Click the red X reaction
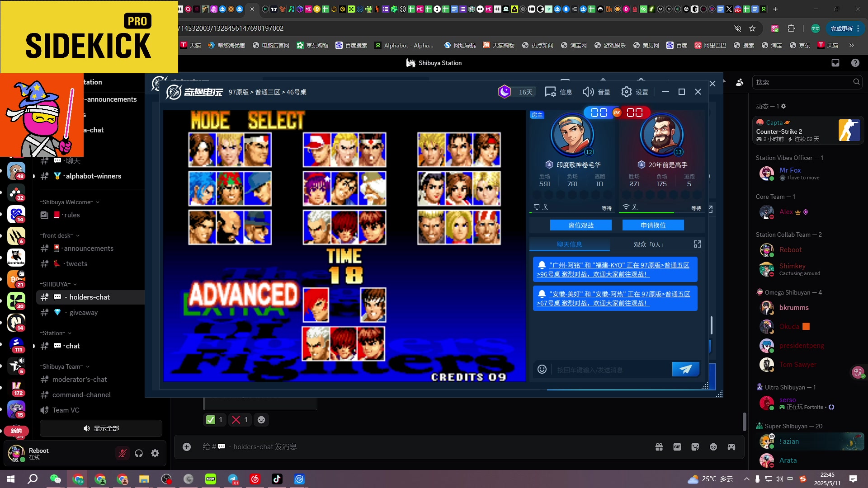 [240, 420]
